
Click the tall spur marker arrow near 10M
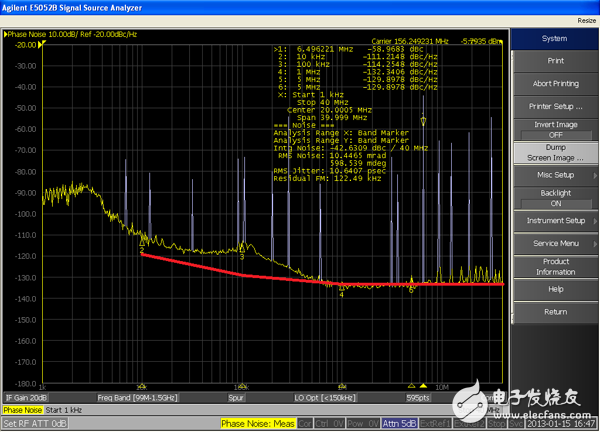coord(424,121)
